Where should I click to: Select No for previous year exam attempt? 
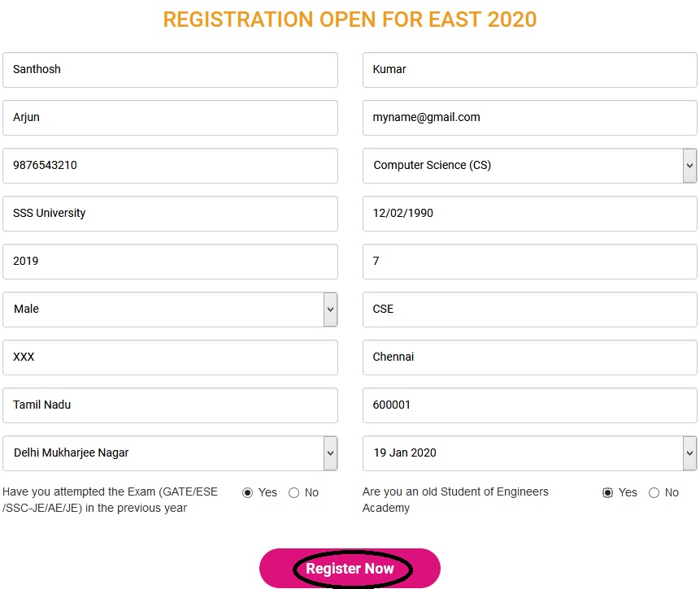click(294, 492)
